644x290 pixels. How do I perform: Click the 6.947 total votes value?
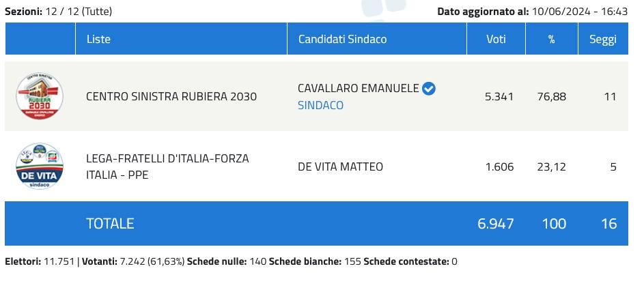[496, 223]
